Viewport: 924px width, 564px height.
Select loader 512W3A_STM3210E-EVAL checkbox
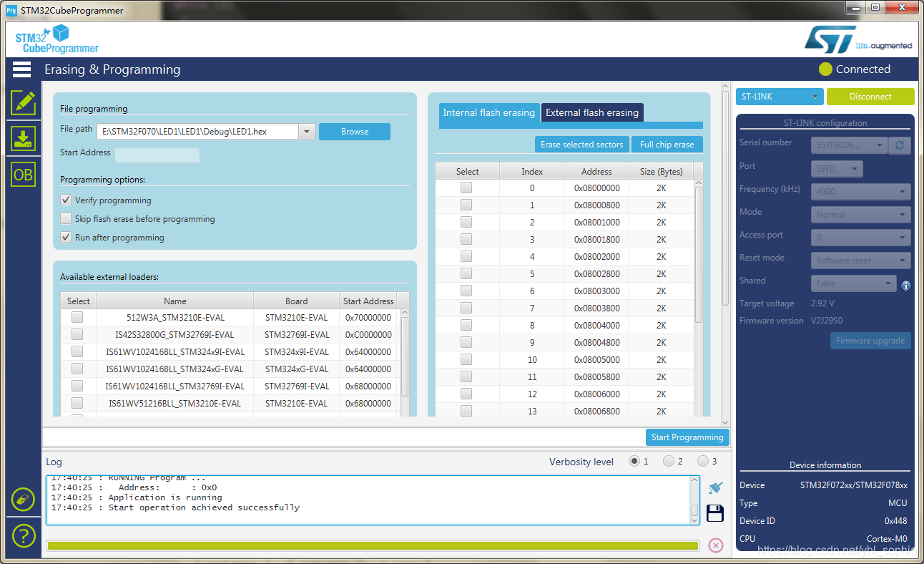point(77,316)
